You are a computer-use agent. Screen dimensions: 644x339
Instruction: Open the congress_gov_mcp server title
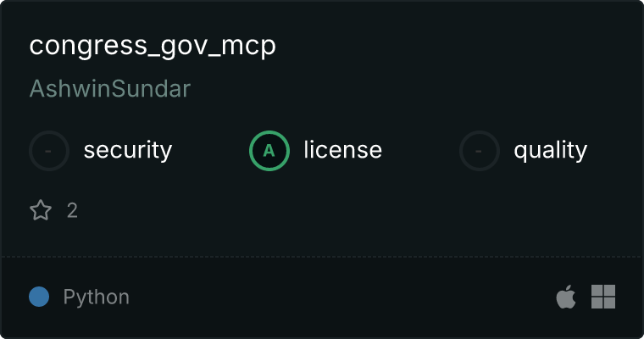(x=153, y=46)
